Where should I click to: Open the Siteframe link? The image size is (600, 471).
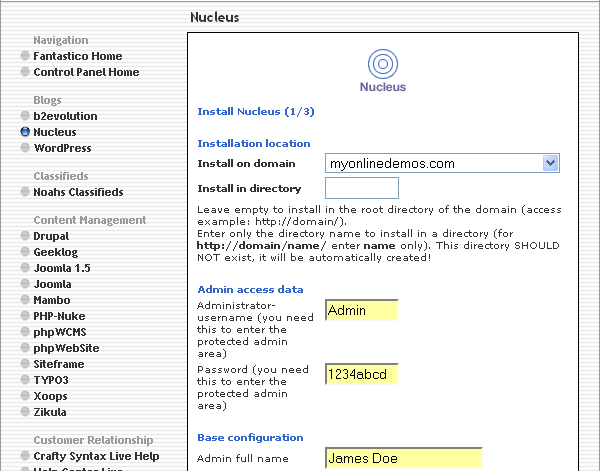pyautogui.click(x=59, y=365)
